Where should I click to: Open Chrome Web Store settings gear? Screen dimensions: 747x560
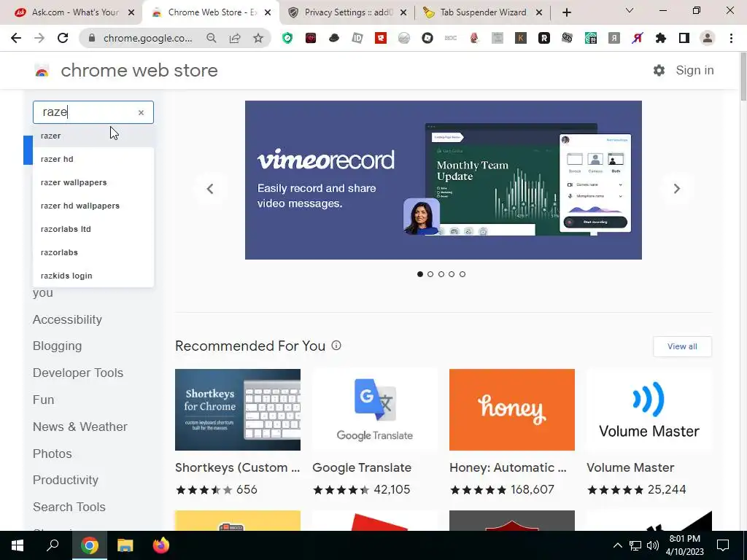point(659,71)
